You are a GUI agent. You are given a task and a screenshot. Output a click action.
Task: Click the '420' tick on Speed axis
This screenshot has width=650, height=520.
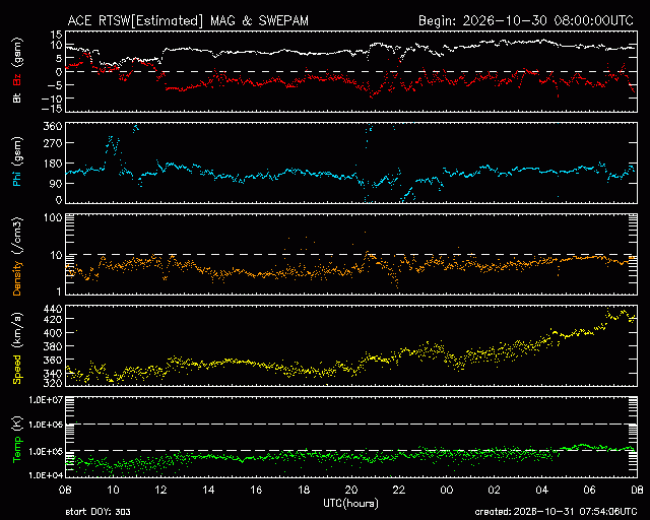(x=53, y=319)
